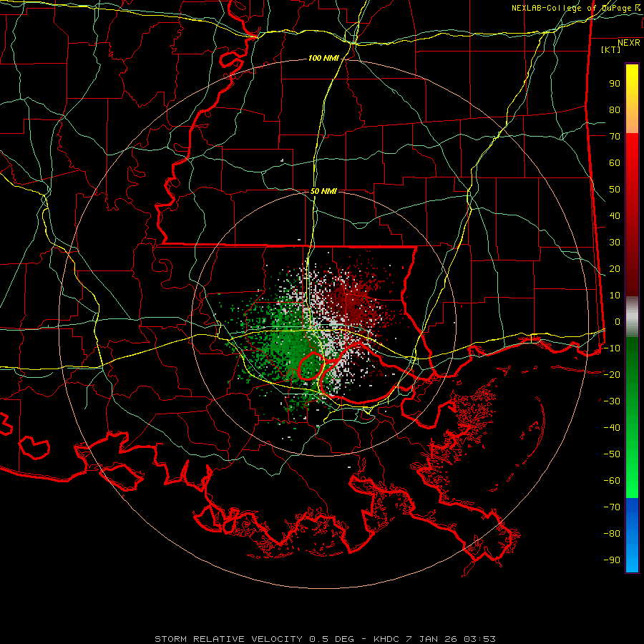This screenshot has height=644, width=644.
Task: Select the positive 80 knot scale label
Action: (x=615, y=110)
